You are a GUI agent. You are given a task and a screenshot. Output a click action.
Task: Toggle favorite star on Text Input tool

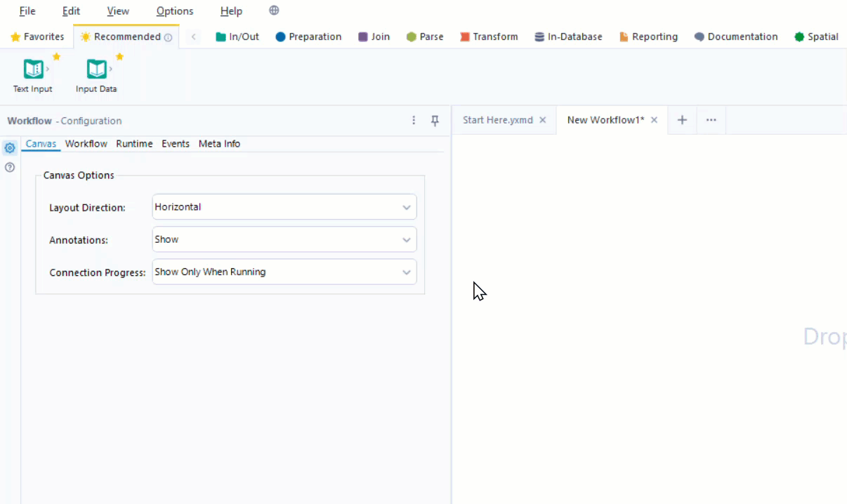(x=56, y=56)
